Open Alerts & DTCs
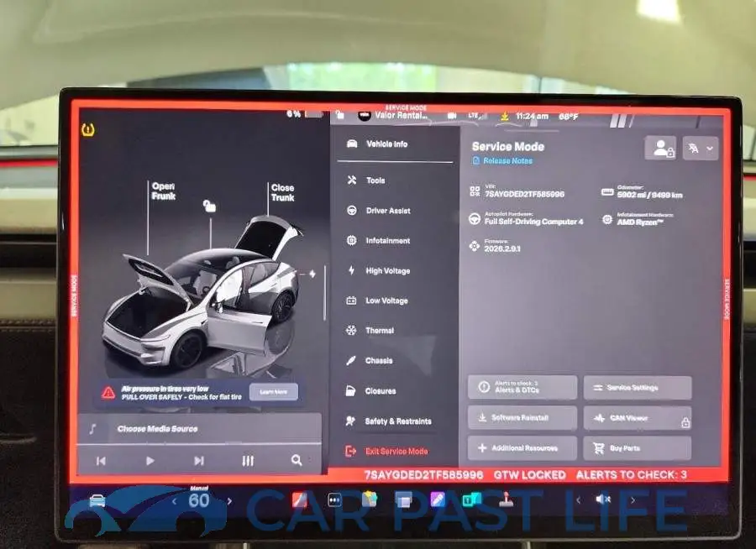Image resolution: width=756 pixels, height=549 pixels. click(522, 387)
